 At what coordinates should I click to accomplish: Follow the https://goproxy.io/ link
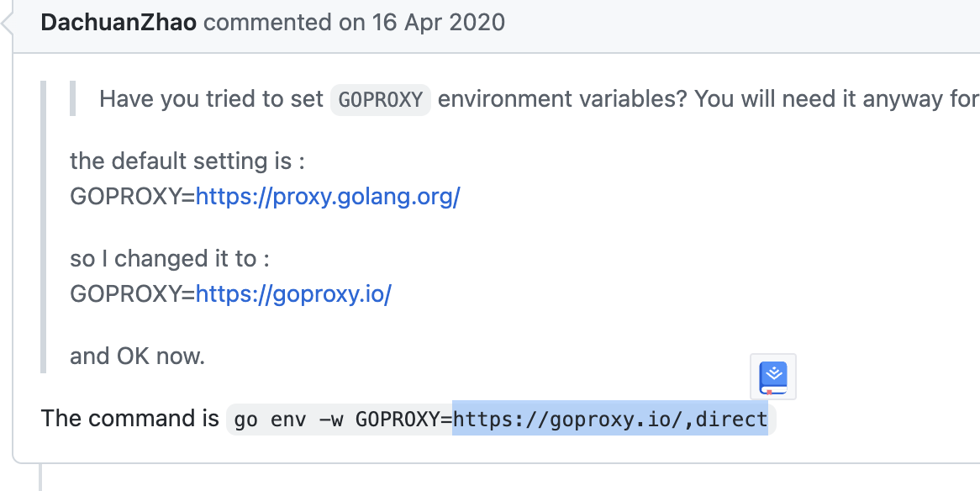point(294,293)
